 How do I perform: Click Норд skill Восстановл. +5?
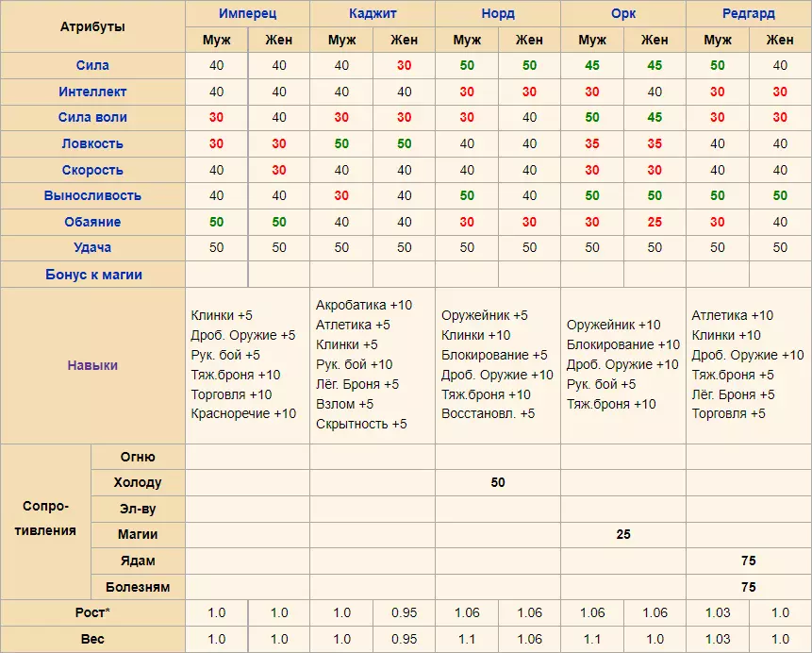(488, 413)
